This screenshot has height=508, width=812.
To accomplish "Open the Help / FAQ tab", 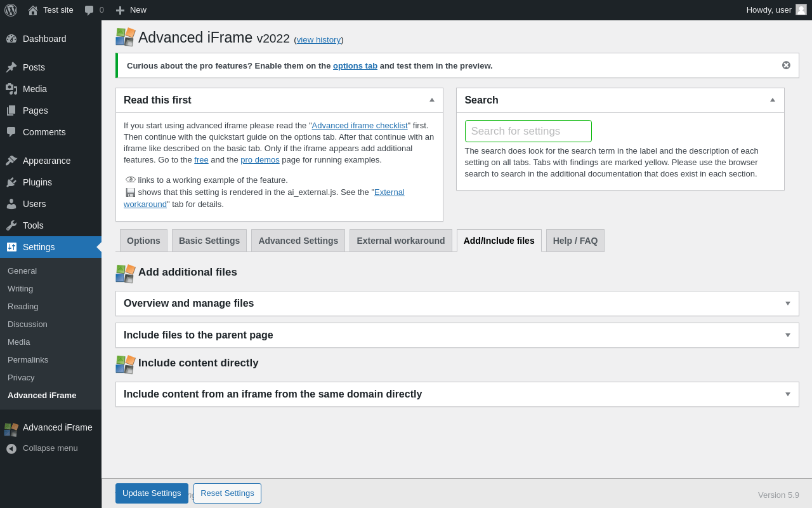I will click(575, 241).
